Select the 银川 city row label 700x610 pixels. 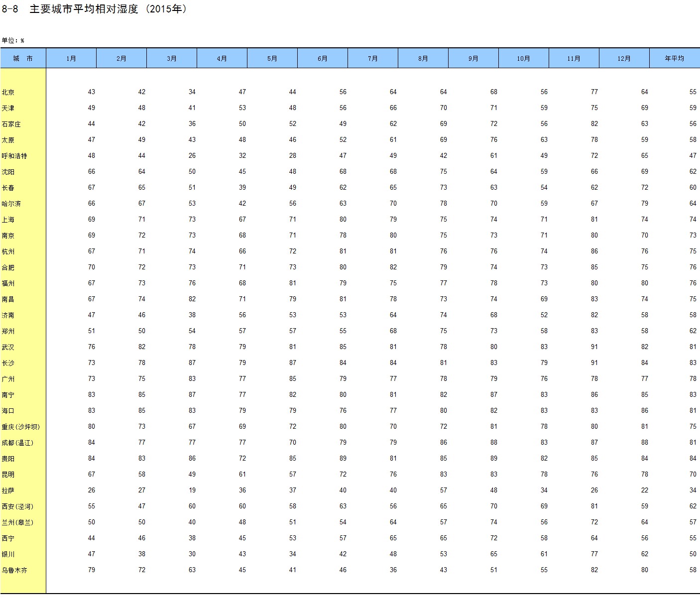pos(8,554)
